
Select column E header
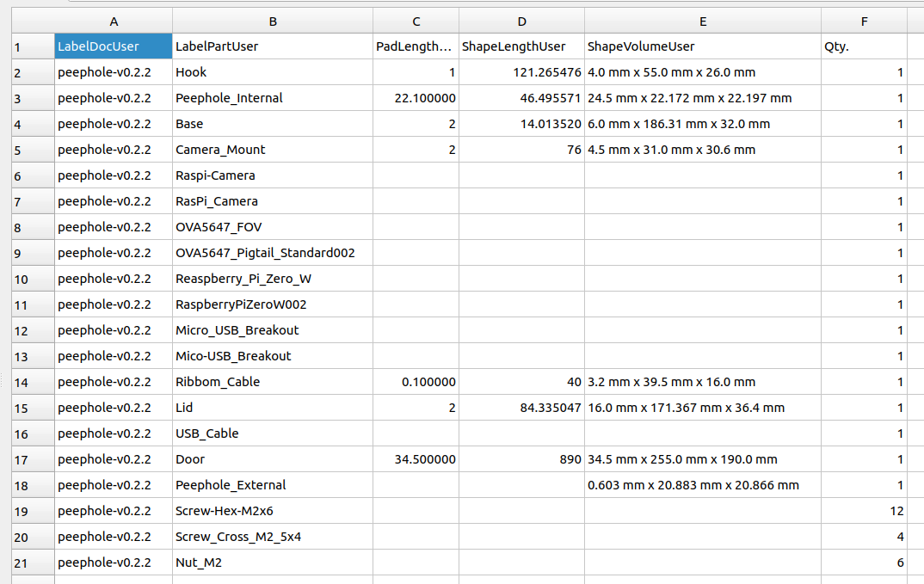click(x=702, y=22)
